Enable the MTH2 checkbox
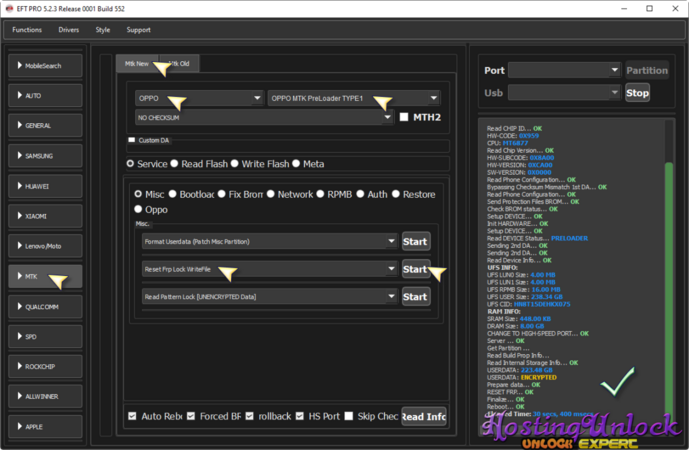 404,117
